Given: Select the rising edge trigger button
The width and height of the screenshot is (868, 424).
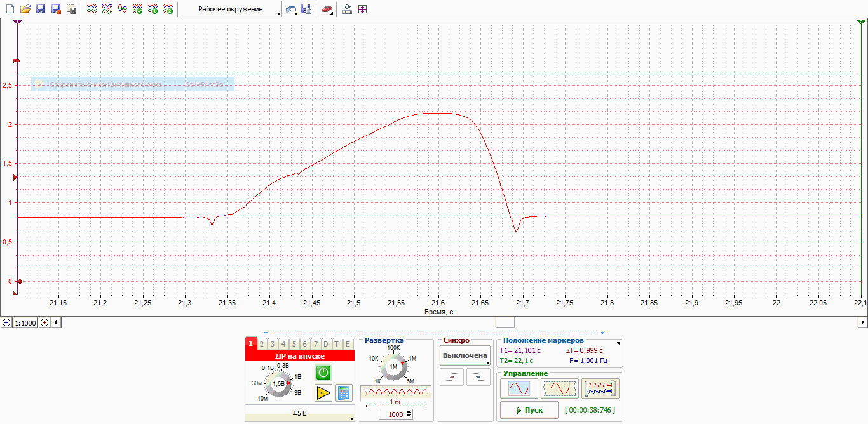Looking at the screenshot, I should [452, 377].
